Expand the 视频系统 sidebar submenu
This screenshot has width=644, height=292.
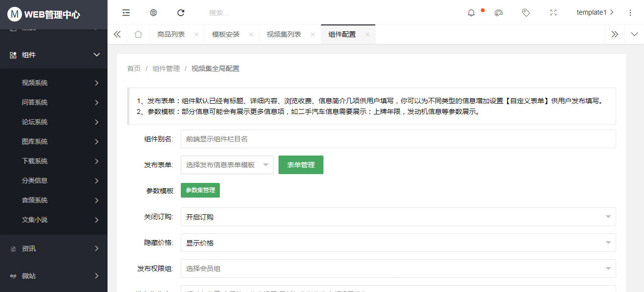point(54,83)
